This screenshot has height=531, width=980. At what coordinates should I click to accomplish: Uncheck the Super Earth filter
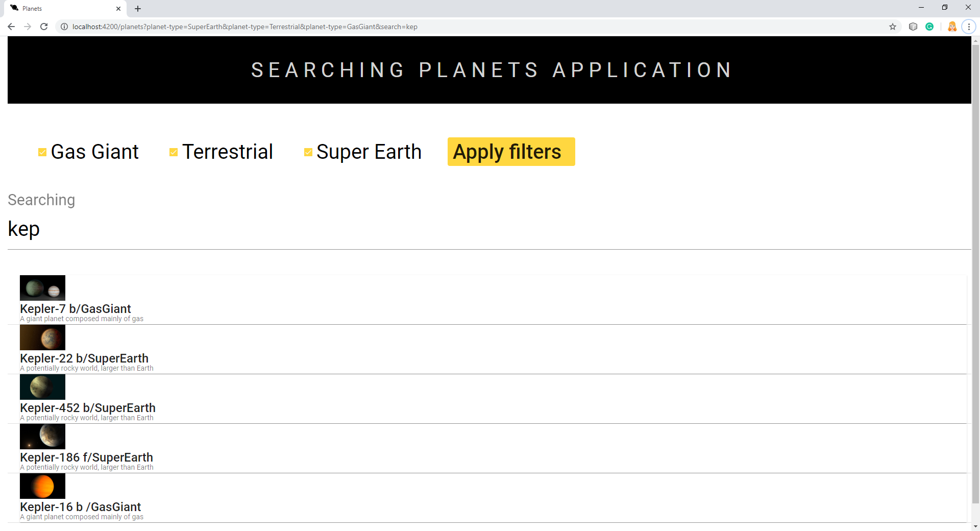pyautogui.click(x=308, y=152)
